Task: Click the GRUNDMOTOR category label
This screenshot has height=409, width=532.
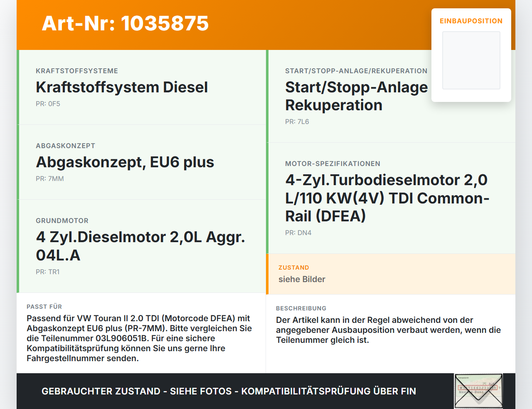Action: (62, 221)
